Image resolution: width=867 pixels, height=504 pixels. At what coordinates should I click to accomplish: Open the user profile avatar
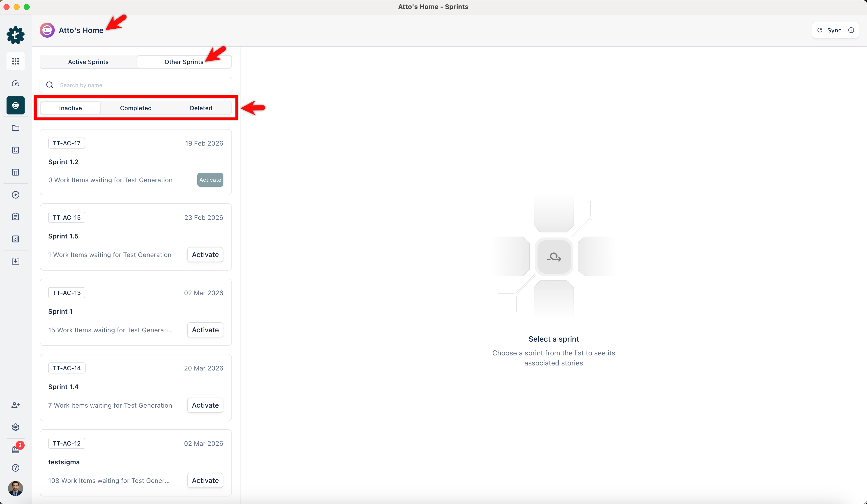click(x=16, y=488)
